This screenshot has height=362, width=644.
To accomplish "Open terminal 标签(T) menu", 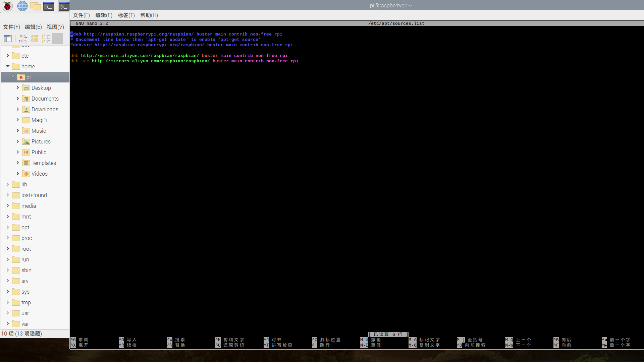I will point(126,15).
